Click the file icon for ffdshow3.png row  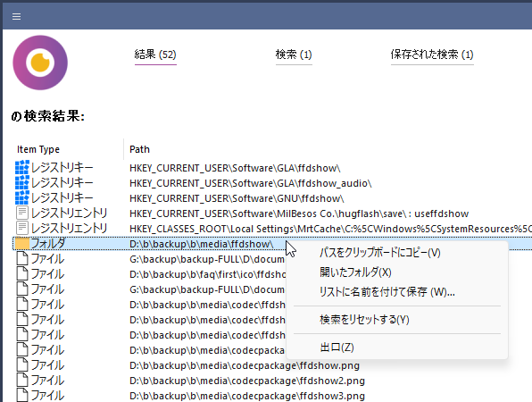[22, 396]
